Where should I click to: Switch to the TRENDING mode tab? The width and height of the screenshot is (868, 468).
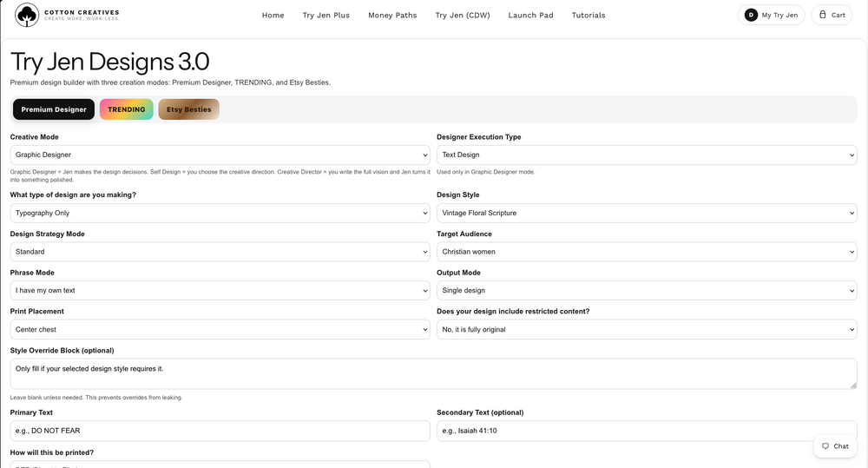click(x=126, y=109)
